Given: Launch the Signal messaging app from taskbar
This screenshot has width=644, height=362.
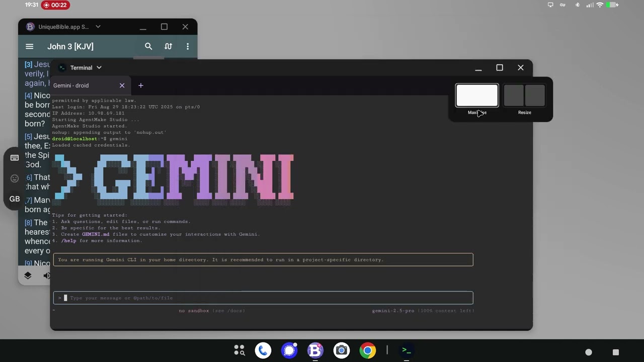Looking at the screenshot, I should point(289,350).
